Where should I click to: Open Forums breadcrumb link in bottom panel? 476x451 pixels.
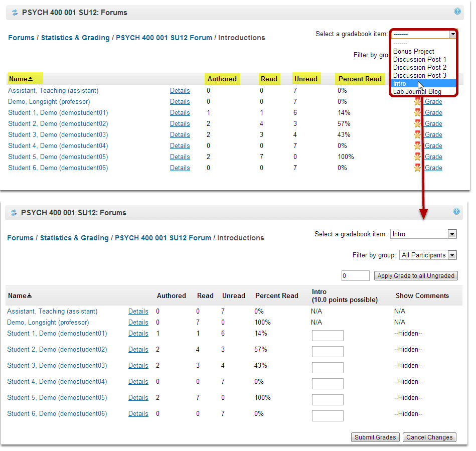[21, 238]
